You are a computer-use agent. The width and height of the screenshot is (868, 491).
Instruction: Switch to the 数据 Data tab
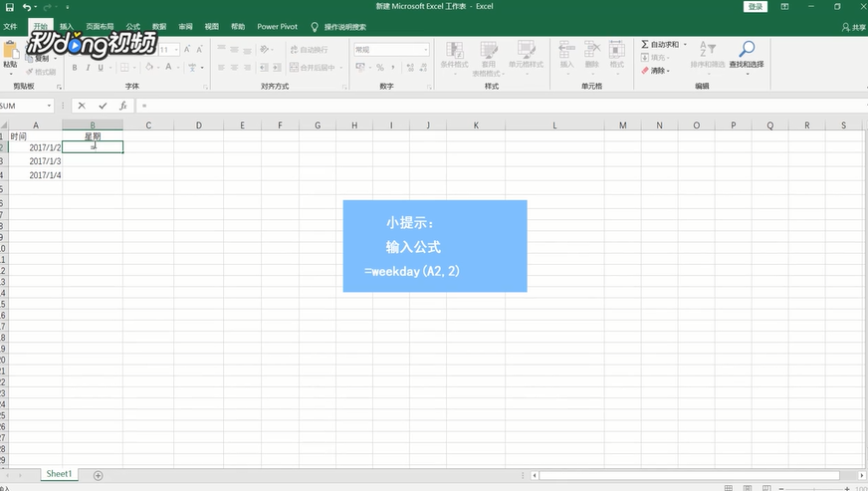pos(159,27)
